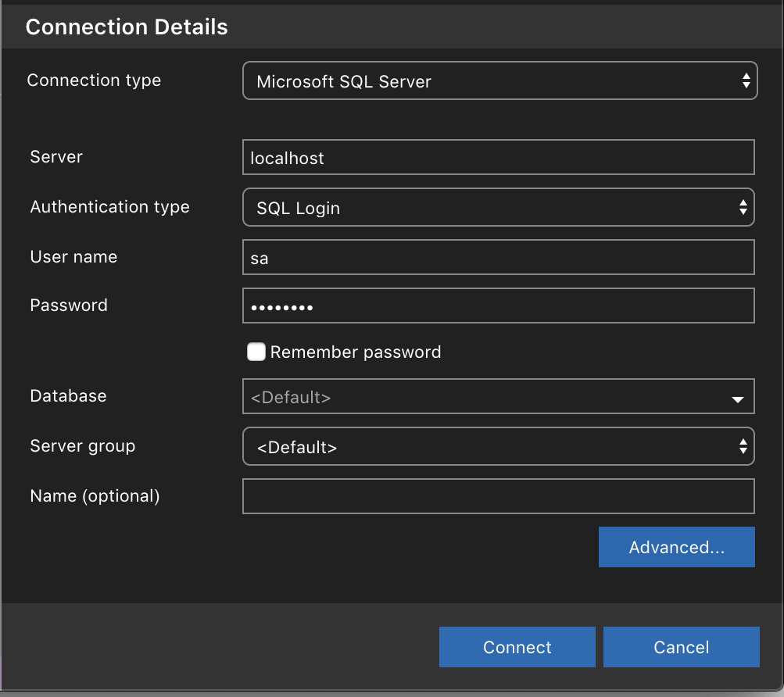Open the Advanced... connection properties
Image resolution: width=784 pixels, height=697 pixels.
676,547
